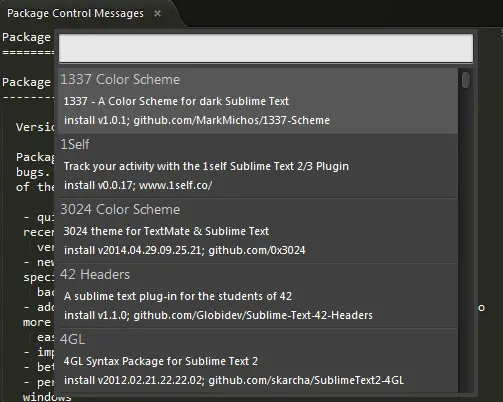Click '4GL Syntax Package for Sublime Text 2'

[x=160, y=361]
